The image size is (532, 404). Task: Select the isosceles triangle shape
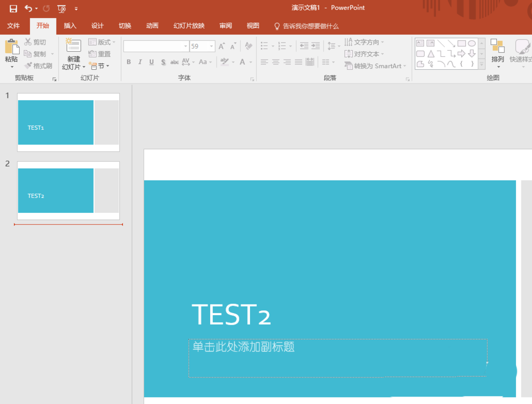(x=431, y=54)
